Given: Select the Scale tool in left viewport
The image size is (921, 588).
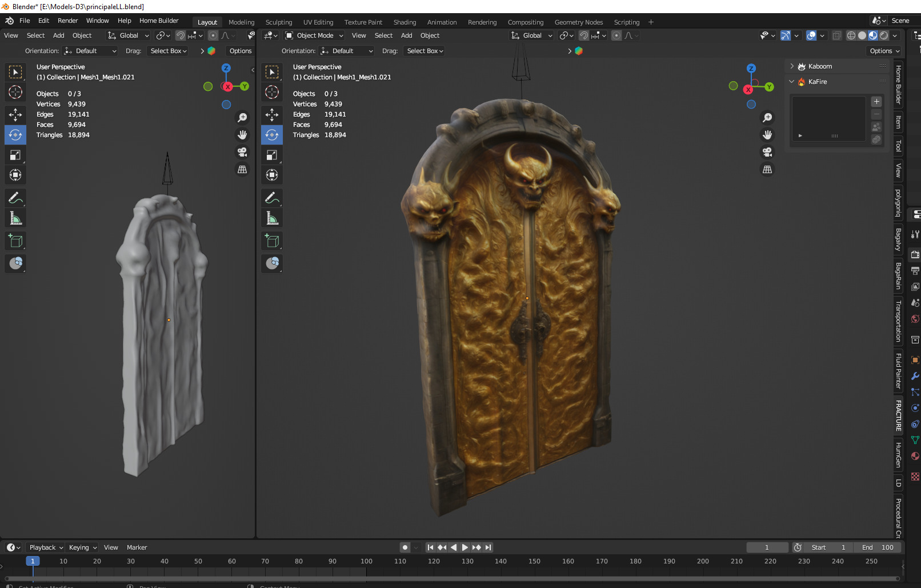Looking at the screenshot, I should click(15, 155).
